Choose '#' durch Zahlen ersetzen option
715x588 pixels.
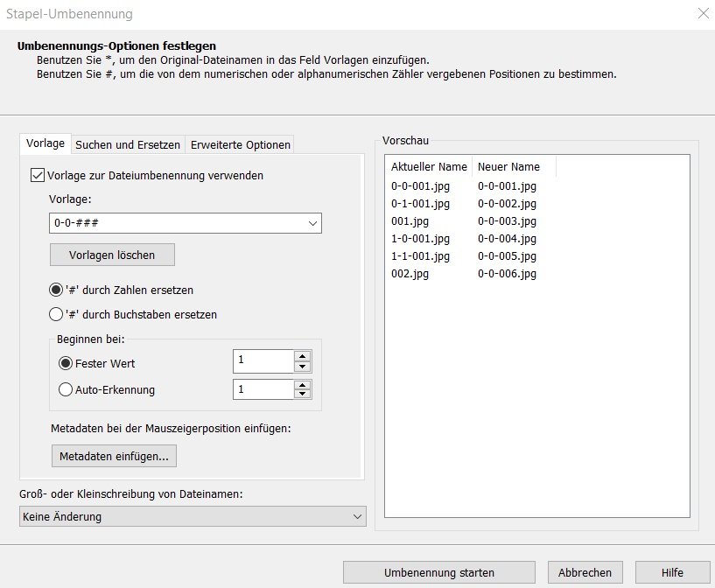[x=56, y=290]
